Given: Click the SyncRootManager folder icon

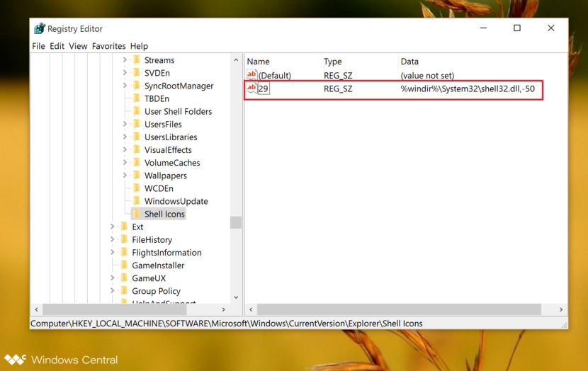Looking at the screenshot, I should point(137,86).
